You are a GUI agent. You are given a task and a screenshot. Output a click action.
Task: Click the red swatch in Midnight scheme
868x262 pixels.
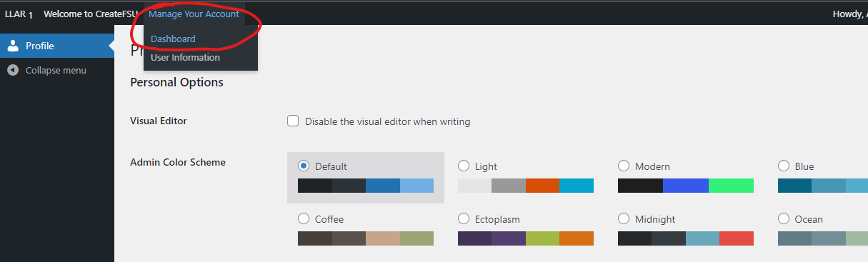pyautogui.click(x=737, y=238)
